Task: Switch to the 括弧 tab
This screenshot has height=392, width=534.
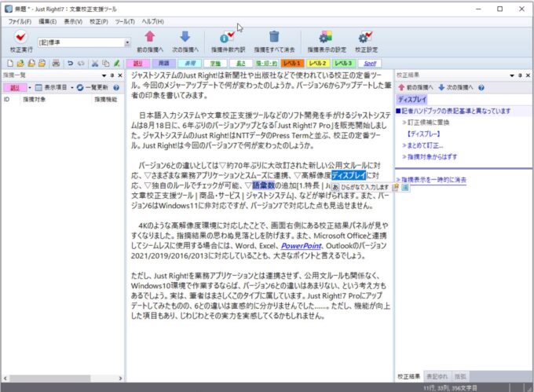Action: pyautogui.click(x=460, y=376)
